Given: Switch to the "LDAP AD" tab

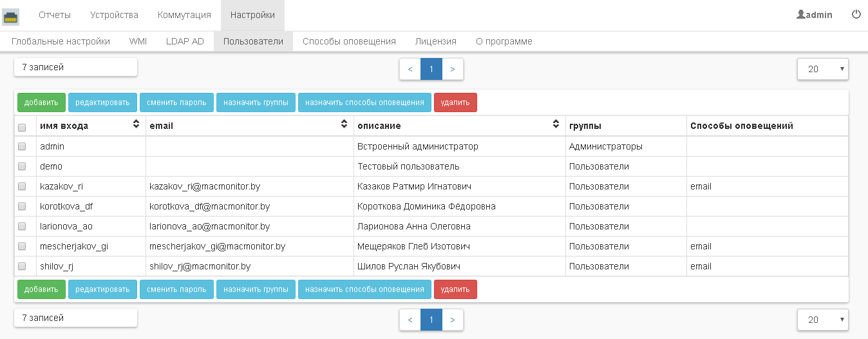Looking at the screenshot, I should point(185,41).
